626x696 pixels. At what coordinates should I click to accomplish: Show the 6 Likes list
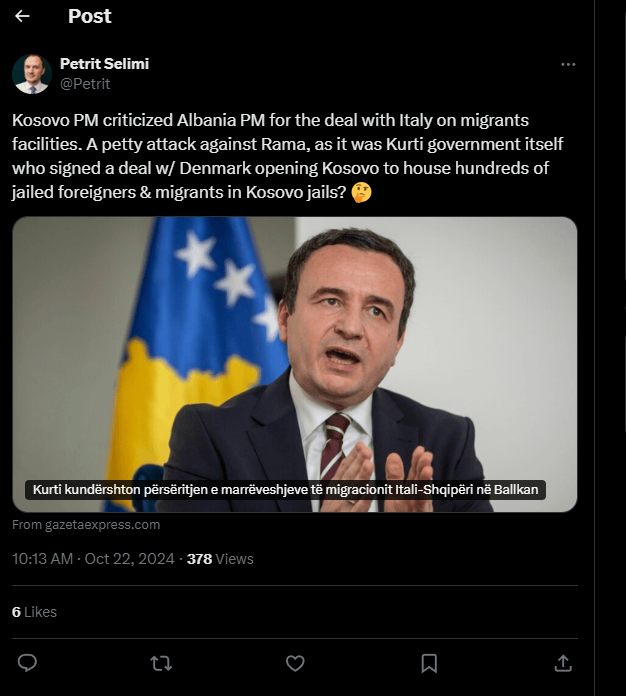34,611
